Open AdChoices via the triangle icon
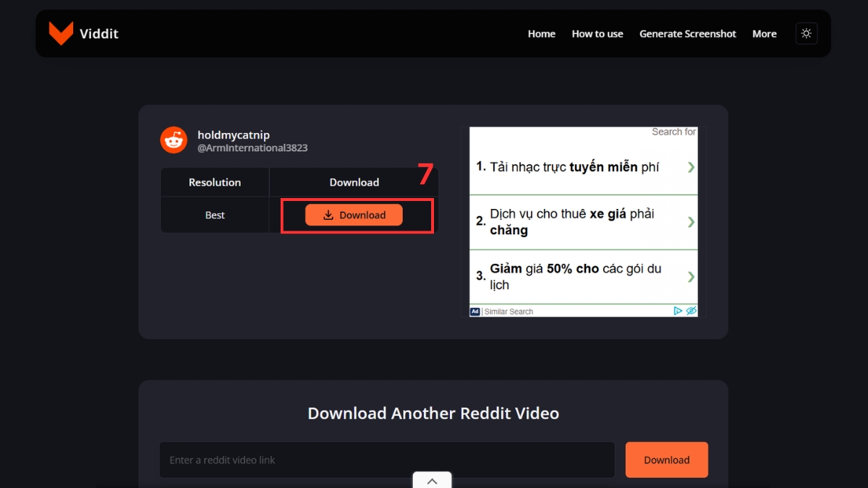 point(678,310)
